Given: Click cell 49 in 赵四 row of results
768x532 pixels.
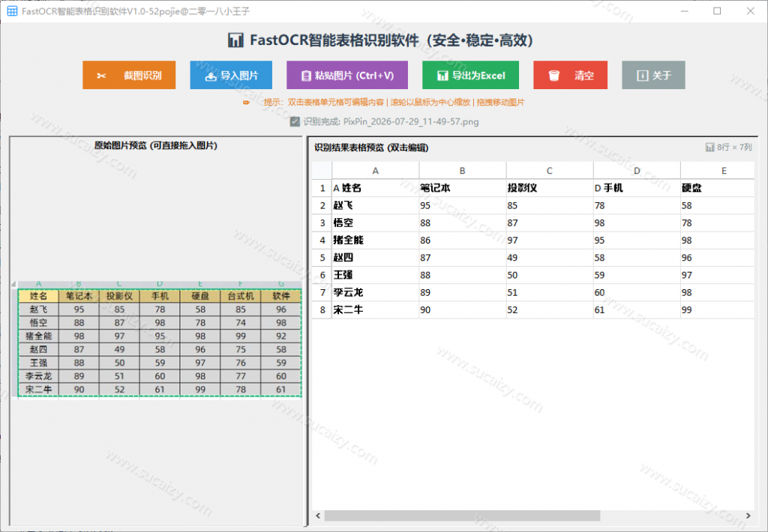Looking at the screenshot, I should click(550, 258).
